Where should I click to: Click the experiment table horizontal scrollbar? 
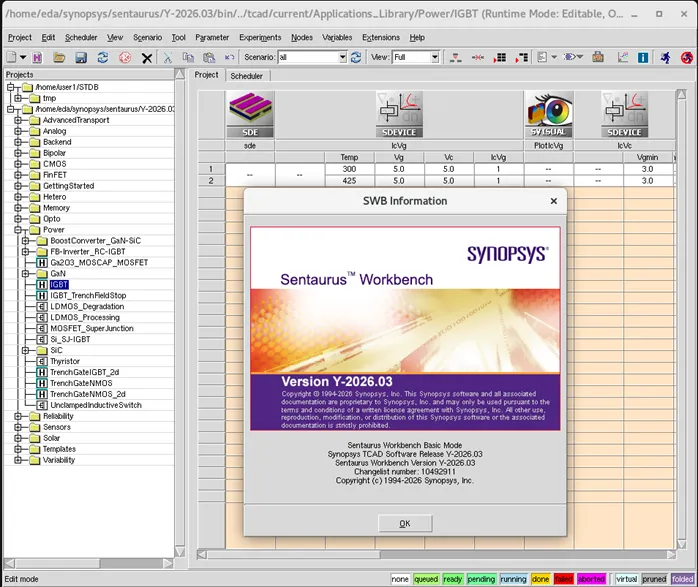(437, 555)
